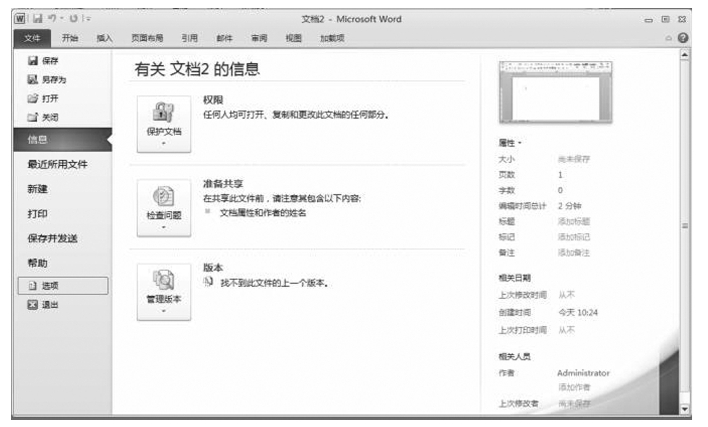
Task: Click the author name Administrator
Action: click(x=583, y=373)
